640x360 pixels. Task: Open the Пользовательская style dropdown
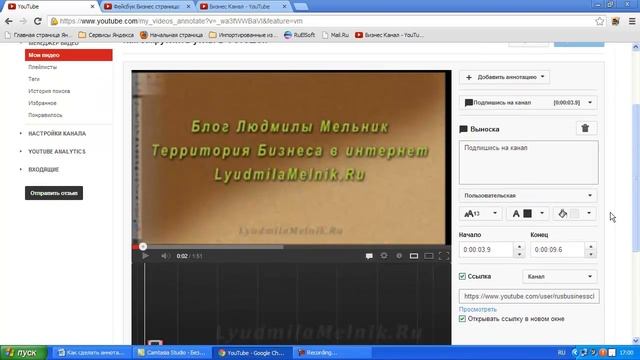(x=529, y=196)
